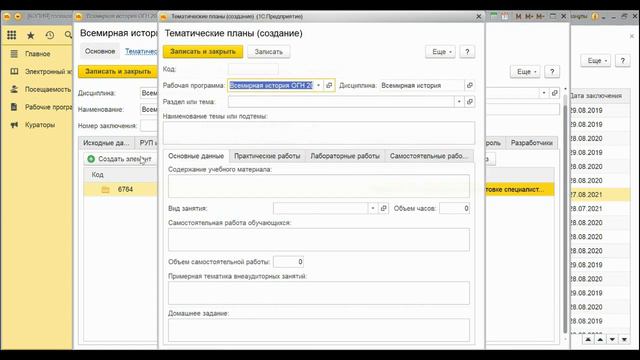Open the Исходные да... tab in the back window
Screen dimensions: 640x360
tap(106, 143)
